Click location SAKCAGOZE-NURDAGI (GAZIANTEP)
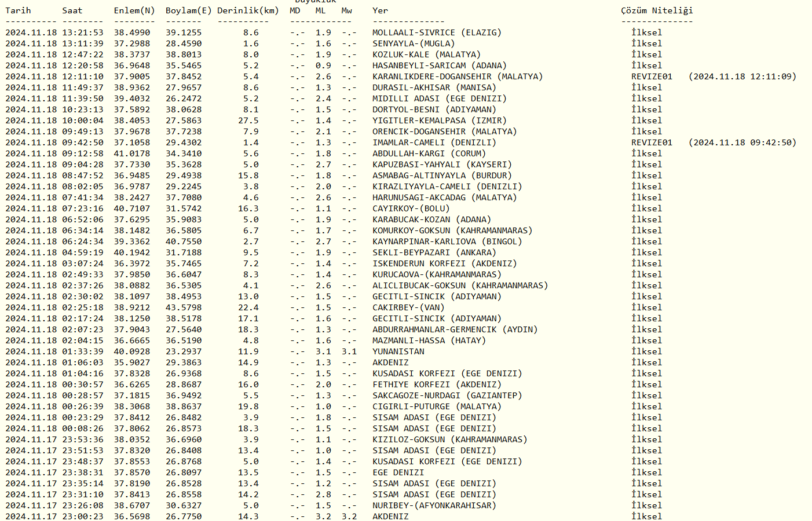This screenshot has height=521, width=812. tap(448, 395)
